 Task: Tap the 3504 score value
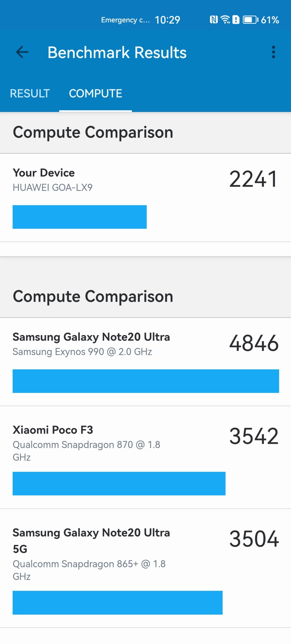254,539
